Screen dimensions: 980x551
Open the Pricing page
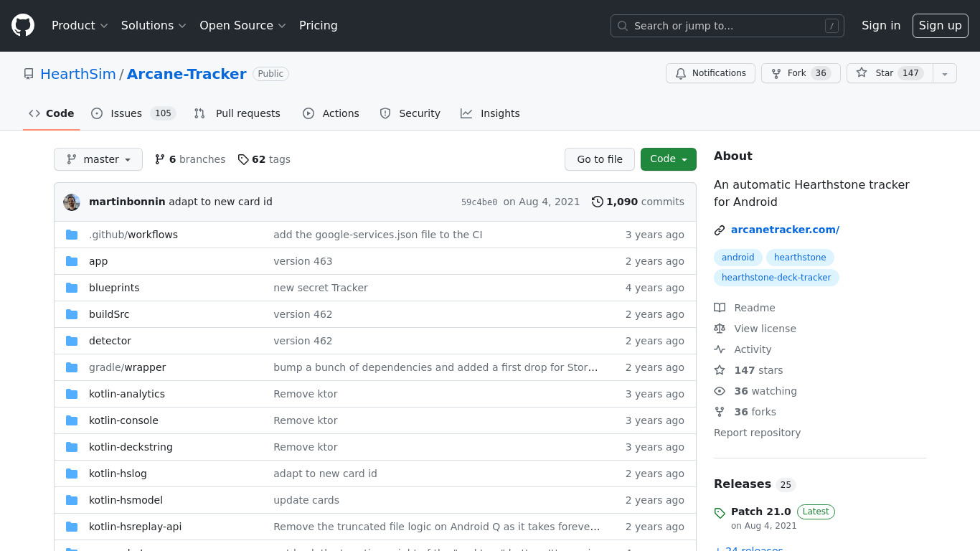319,26
